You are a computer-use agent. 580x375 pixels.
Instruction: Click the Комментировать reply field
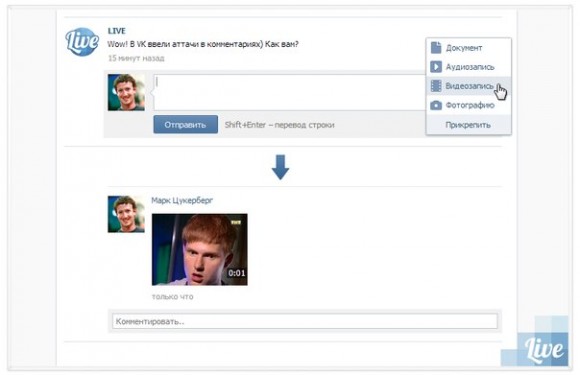(x=305, y=321)
